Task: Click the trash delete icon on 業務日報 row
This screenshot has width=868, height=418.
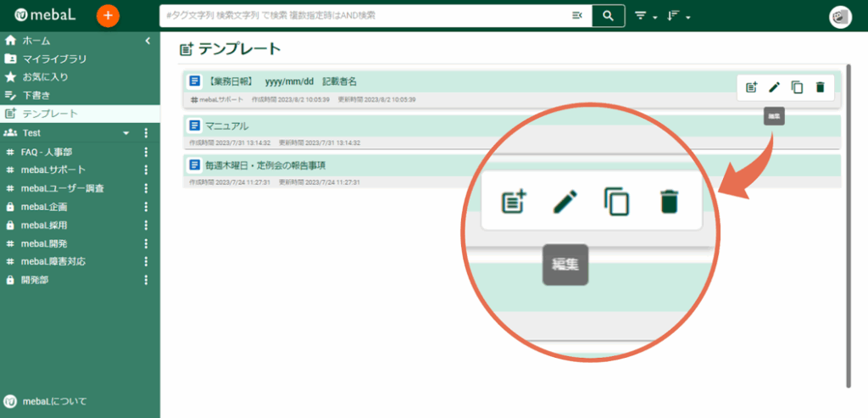Action: pos(820,86)
